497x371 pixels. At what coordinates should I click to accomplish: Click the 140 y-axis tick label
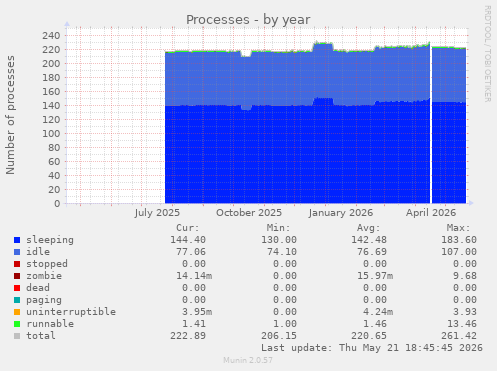[51, 106]
